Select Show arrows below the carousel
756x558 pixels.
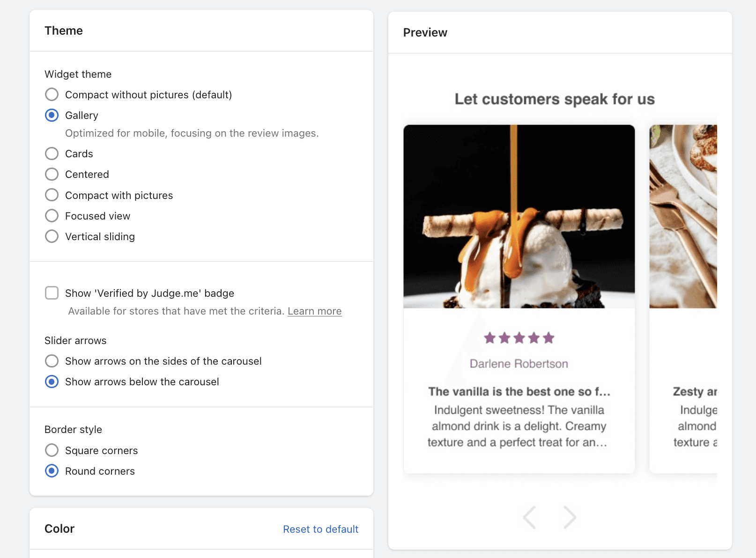point(52,382)
